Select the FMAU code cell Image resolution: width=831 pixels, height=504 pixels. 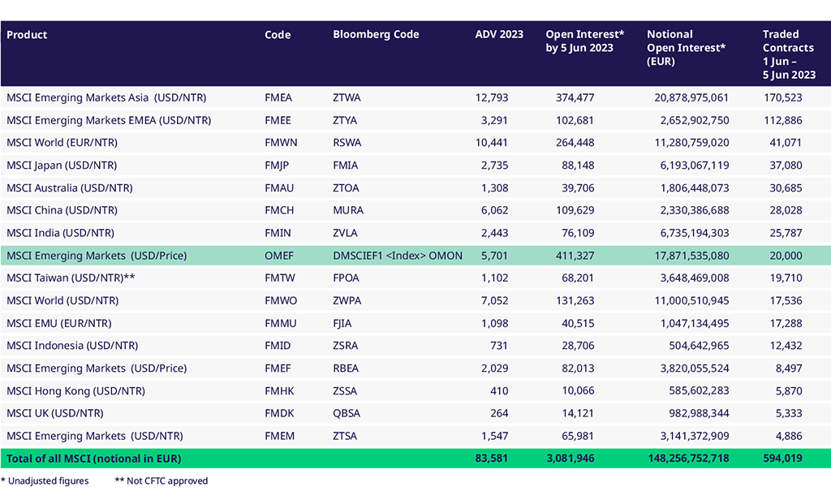[280, 187]
